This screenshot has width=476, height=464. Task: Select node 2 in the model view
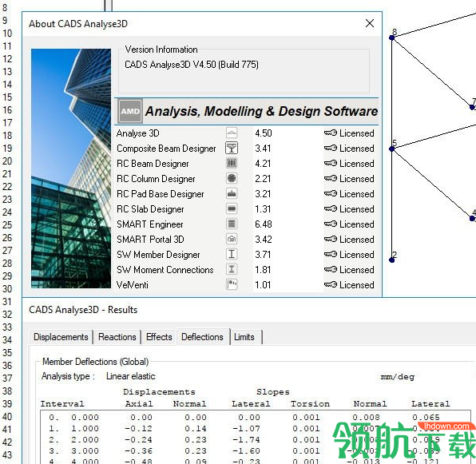click(x=392, y=260)
